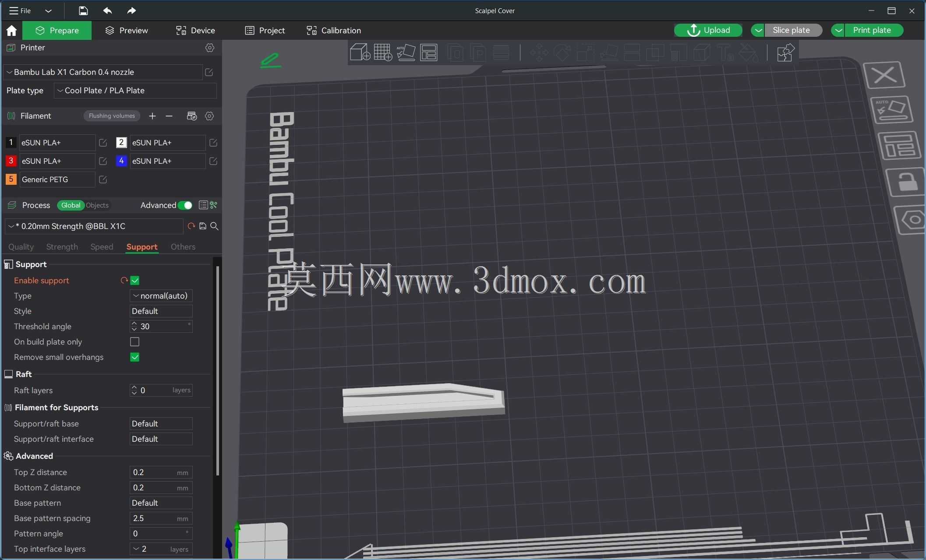
Task: Click the Add plate grid icon
Action: pyautogui.click(x=383, y=53)
